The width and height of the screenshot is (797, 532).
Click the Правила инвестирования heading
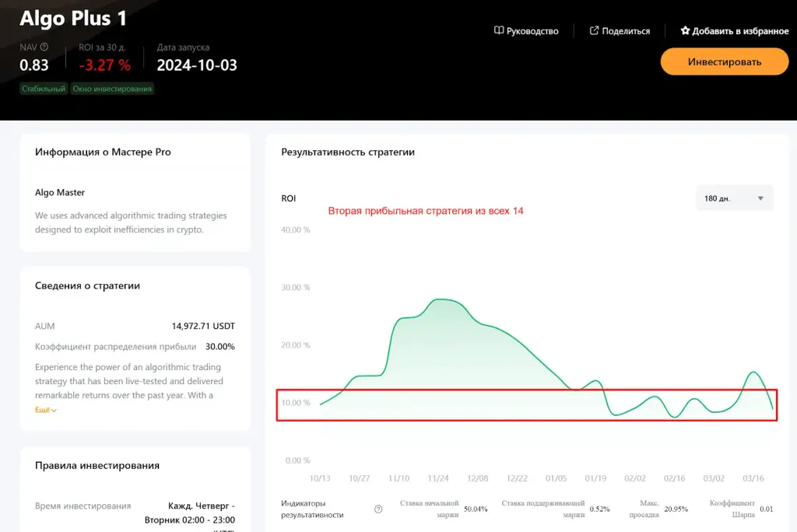click(x=97, y=465)
